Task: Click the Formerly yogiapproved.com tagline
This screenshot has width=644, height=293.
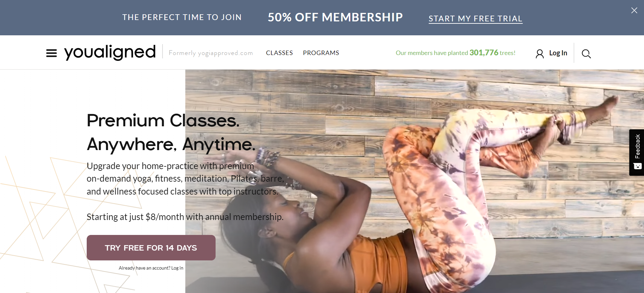Action: (211, 53)
